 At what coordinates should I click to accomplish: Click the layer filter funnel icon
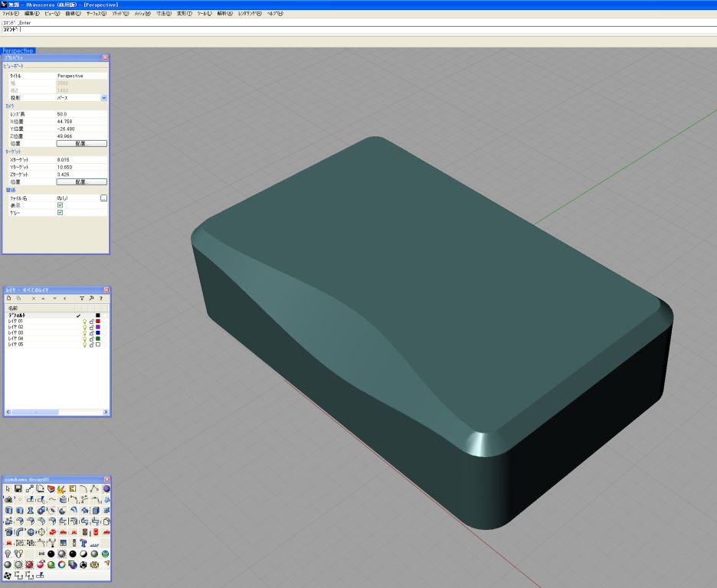pyautogui.click(x=82, y=298)
